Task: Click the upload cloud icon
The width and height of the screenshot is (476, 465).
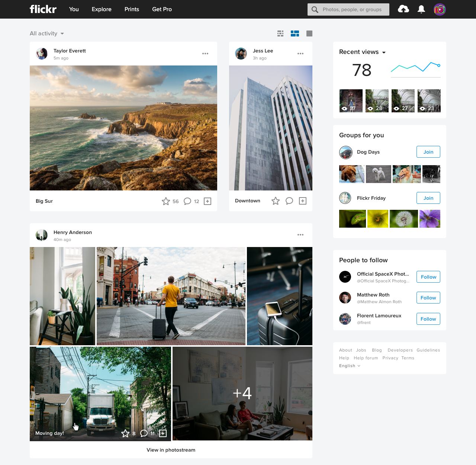Action: (x=403, y=9)
